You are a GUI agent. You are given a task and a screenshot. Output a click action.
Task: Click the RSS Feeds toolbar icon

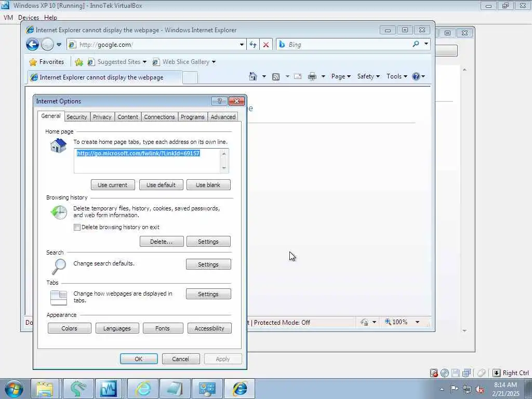tap(276, 77)
